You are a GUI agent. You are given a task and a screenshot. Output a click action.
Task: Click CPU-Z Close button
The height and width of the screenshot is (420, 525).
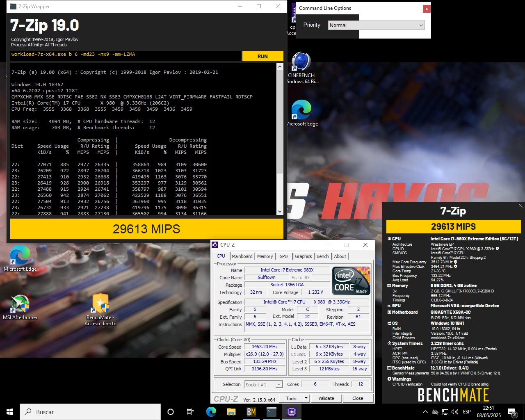(x=358, y=398)
